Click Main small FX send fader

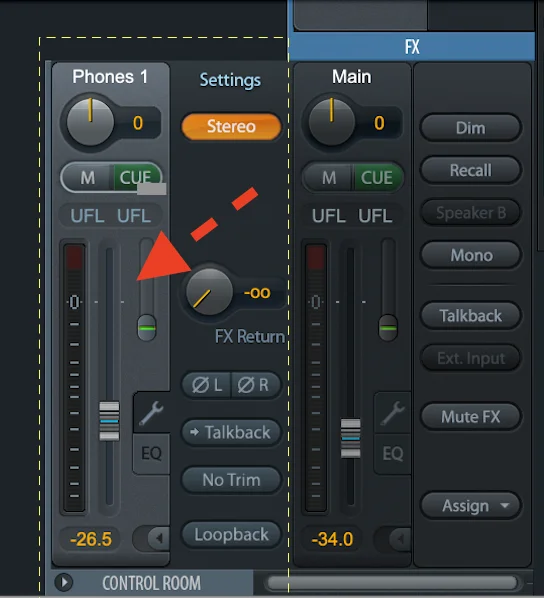[388, 328]
